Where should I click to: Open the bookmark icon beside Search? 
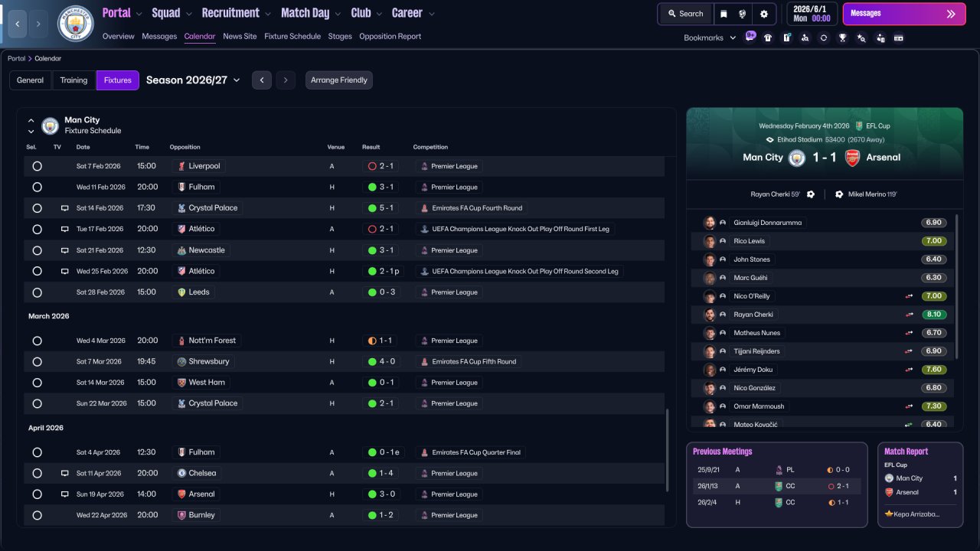724,14
